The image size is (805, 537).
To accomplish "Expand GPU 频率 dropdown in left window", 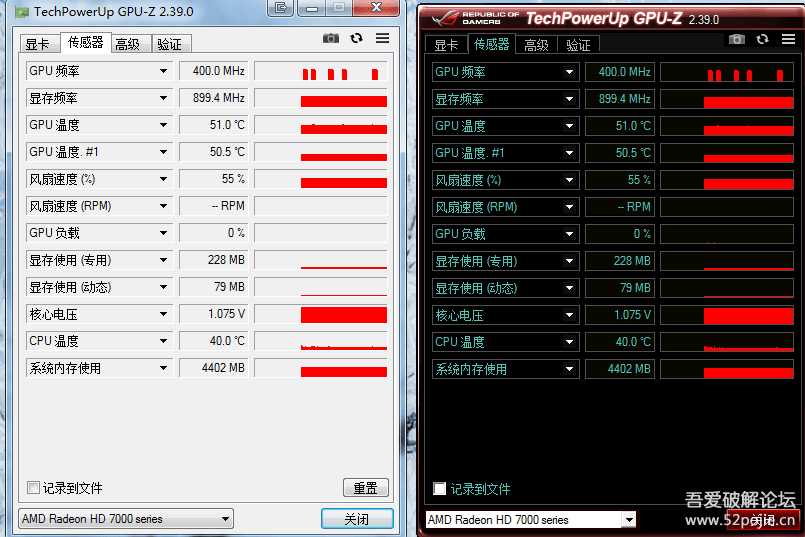I will pos(163,71).
